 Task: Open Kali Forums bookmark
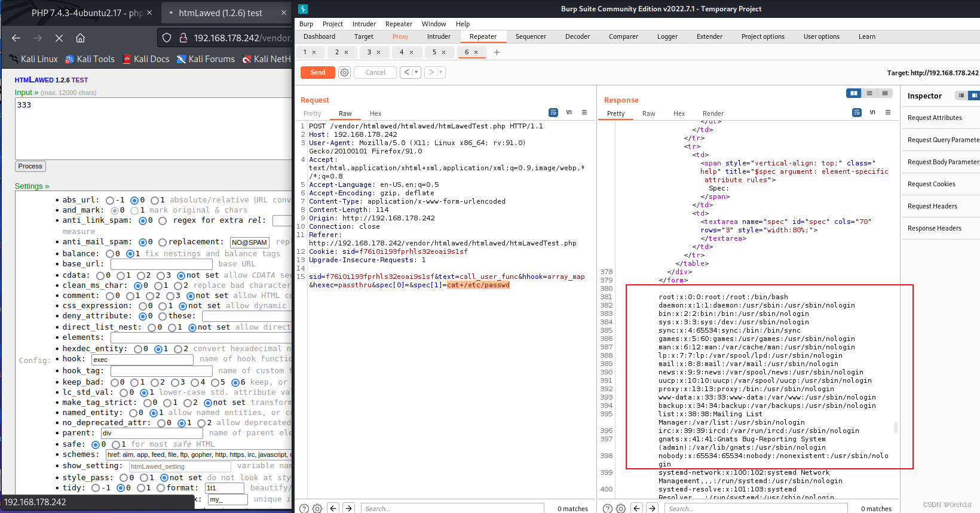click(x=206, y=59)
